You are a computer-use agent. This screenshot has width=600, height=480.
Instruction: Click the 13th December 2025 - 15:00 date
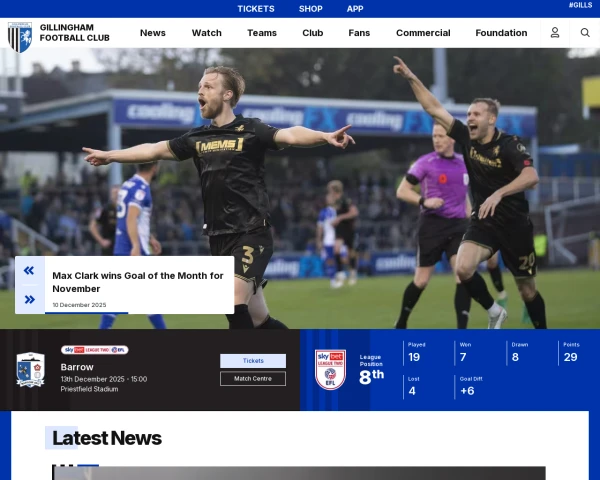click(104, 379)
